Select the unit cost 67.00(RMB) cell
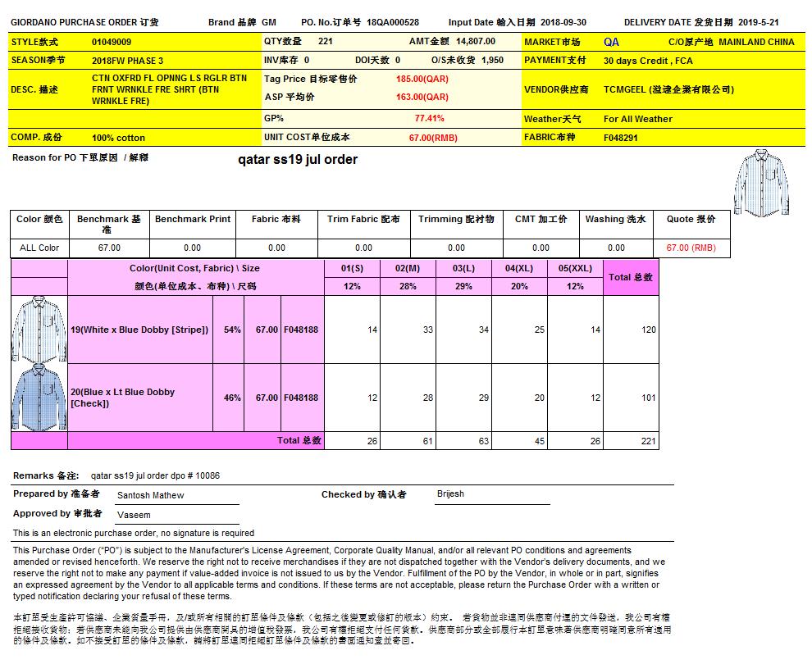The height and width of the screenshot is (664, 812). click(432, 138)
